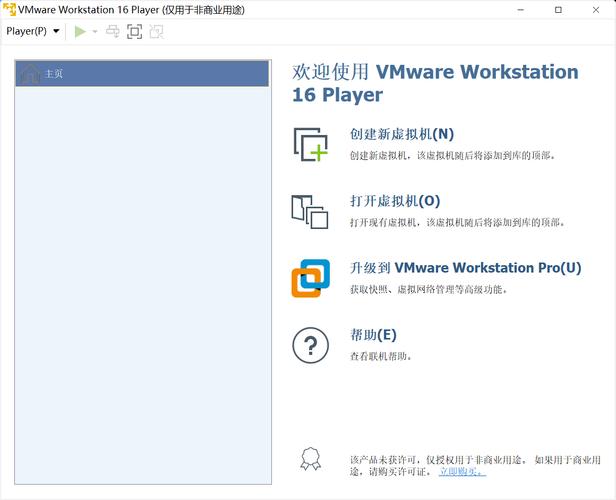The height and width of the screenshot is (500, 616).
Task: Minimize the VMware Player window
Action: pos(521,10)
